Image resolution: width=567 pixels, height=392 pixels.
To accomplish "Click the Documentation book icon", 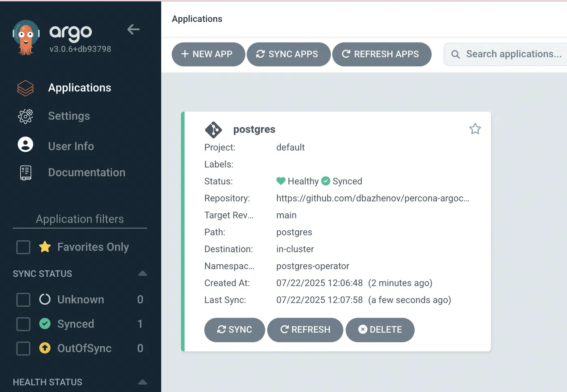I will point(26,173).
